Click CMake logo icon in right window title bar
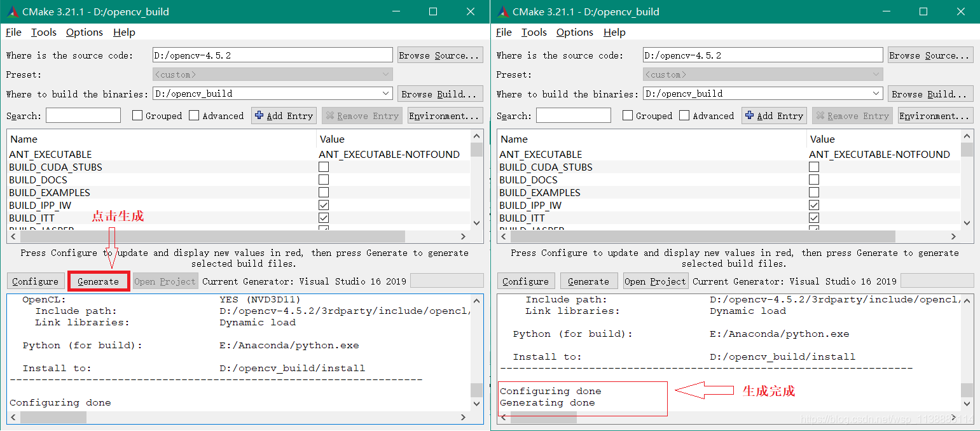The image size is (980, 431). pyautogui.click(x=503, y=11)
